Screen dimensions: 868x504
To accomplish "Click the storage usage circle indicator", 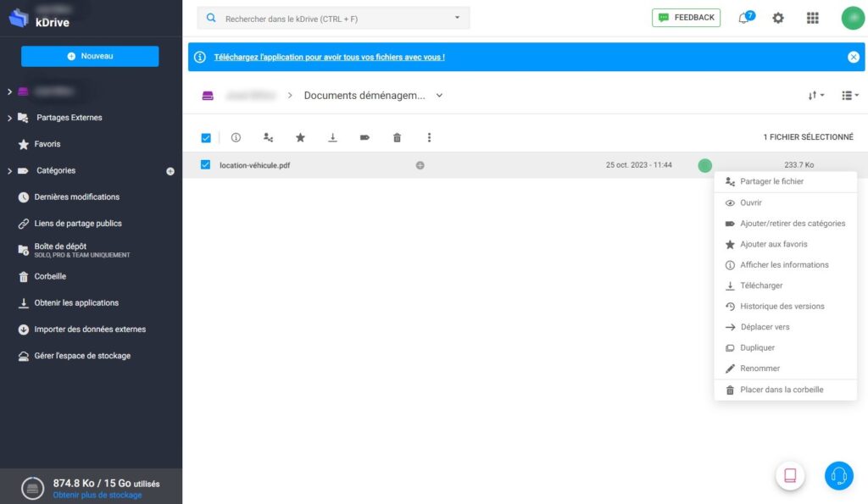I will point(33,488).
